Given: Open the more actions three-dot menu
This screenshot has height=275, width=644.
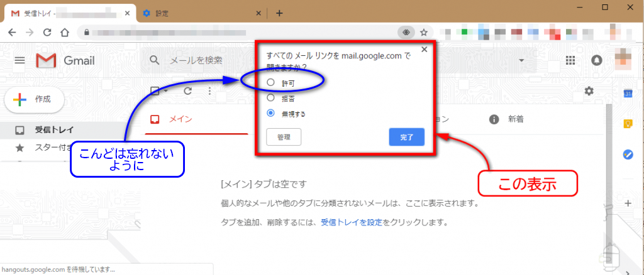Looking at the screenshot, I should (x=209, y=91).
